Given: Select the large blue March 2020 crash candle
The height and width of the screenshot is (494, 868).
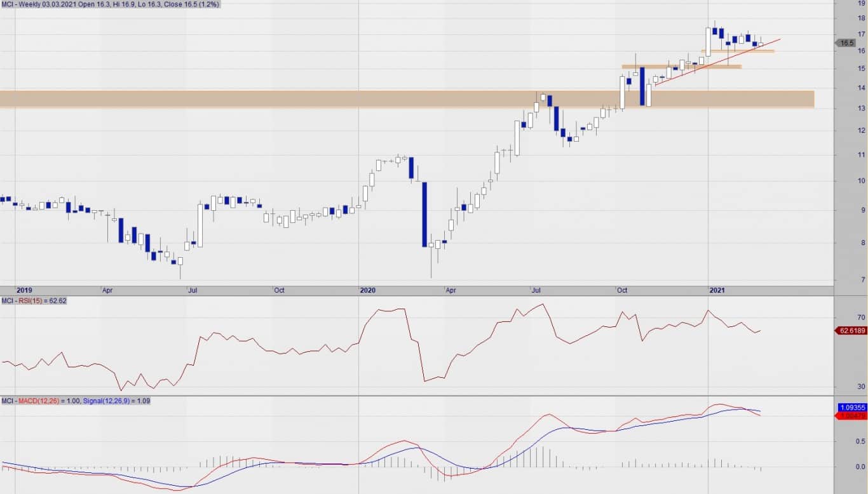Looking at the screenshot, I should tap(424, 214).
